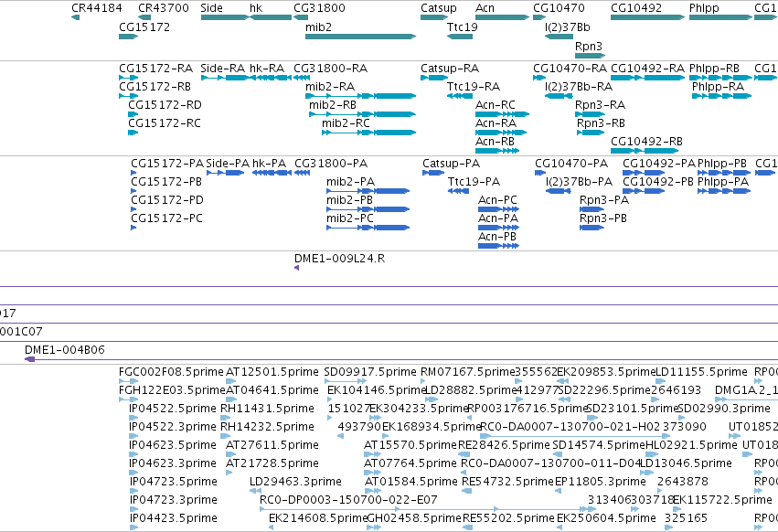Viewport: 778px width, 532px height.
Task: Click the CG31800-RA label
Action: (330, 69)
